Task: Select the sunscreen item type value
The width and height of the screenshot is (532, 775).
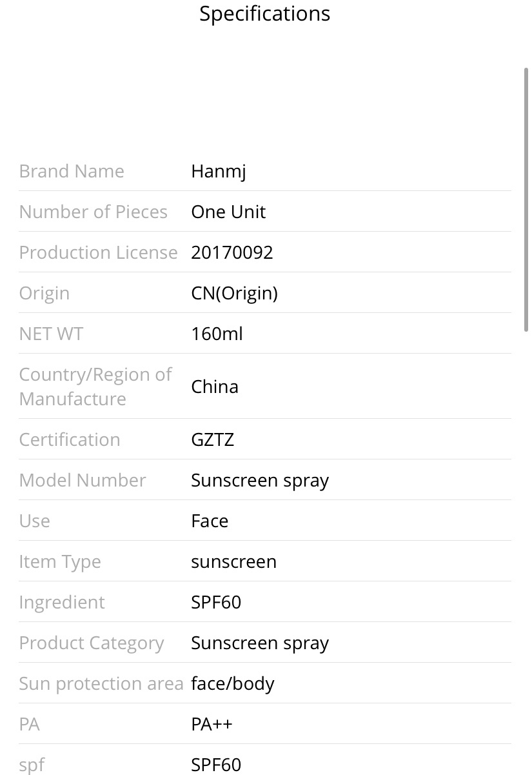Action: [x=233, y=561]
